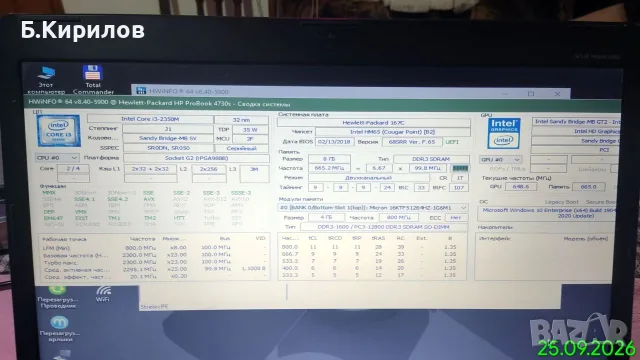This screenshot has width=640, height=360.
Task: Click the SSE4.2 feature label
Action: pos(118,199)
